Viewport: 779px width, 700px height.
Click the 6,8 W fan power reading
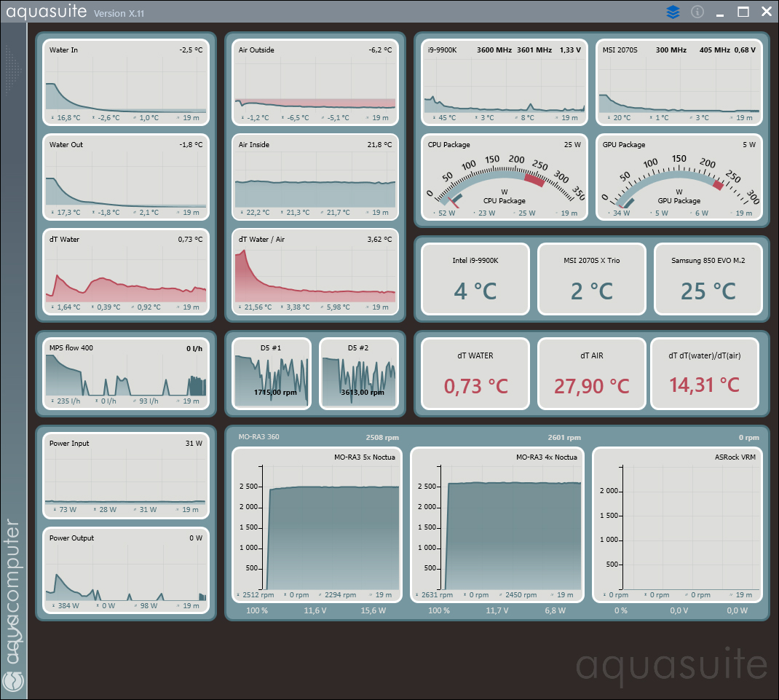point(555,610)
